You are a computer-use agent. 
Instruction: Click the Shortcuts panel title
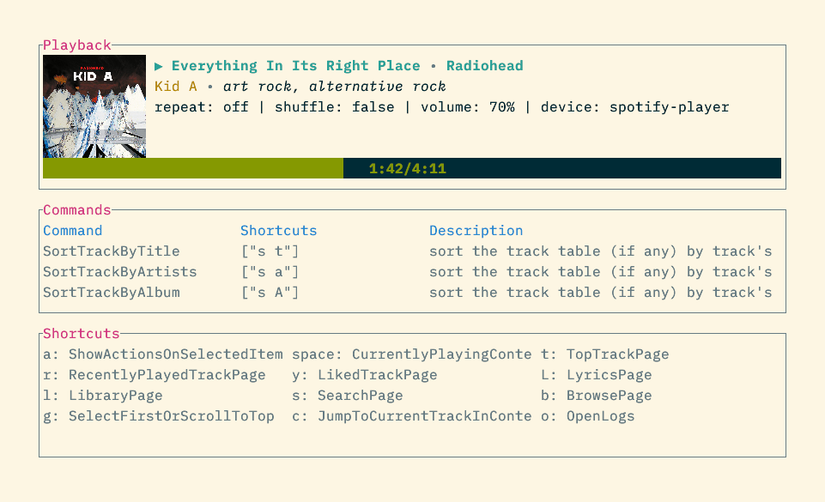(82, 334)
